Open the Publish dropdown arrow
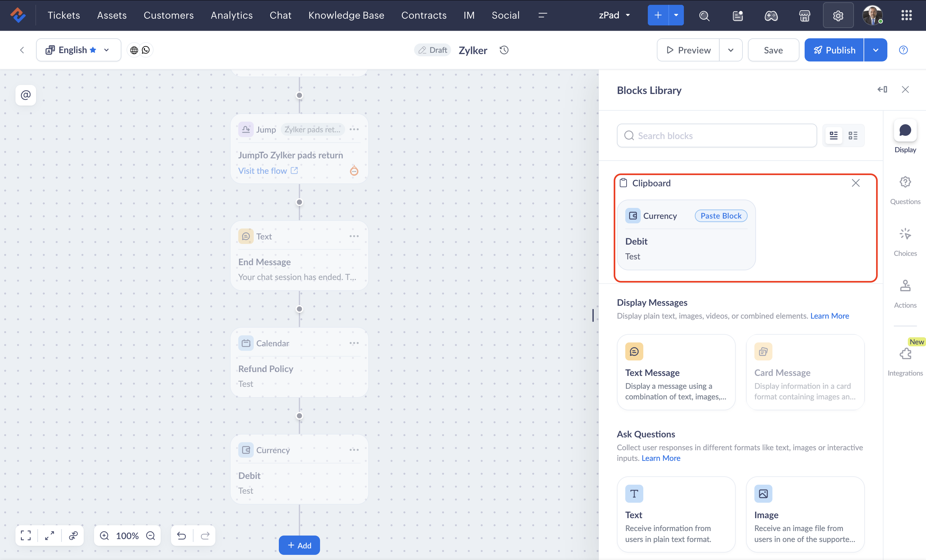926x560 pixels. pos(875,50)
